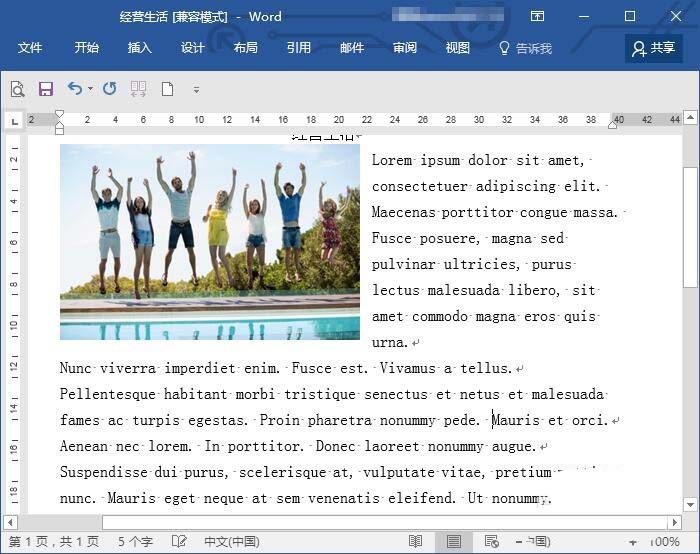This screenshot has width=700, height=554.
Task: Click the 中文(中国) language indicator
Action: (231, 541)
